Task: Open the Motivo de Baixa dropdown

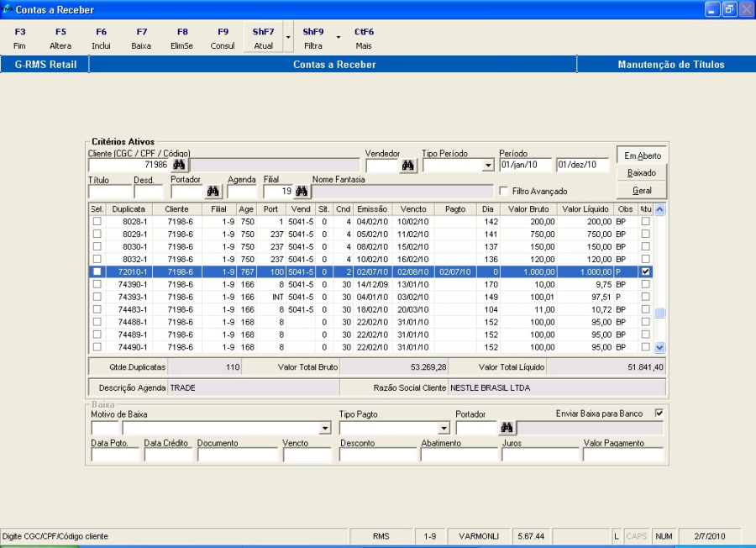Action: (325, 429)
